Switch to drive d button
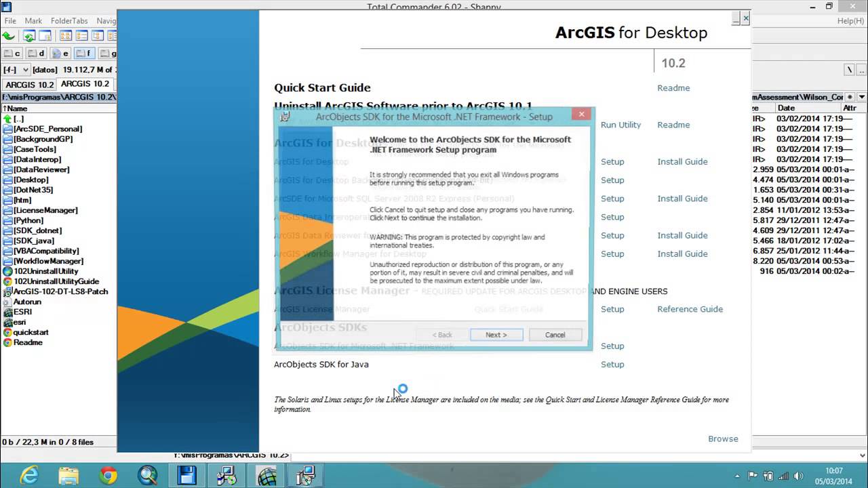Image resolution: width=868 pixels, height=488 pixels. click(x=37, y=53)
